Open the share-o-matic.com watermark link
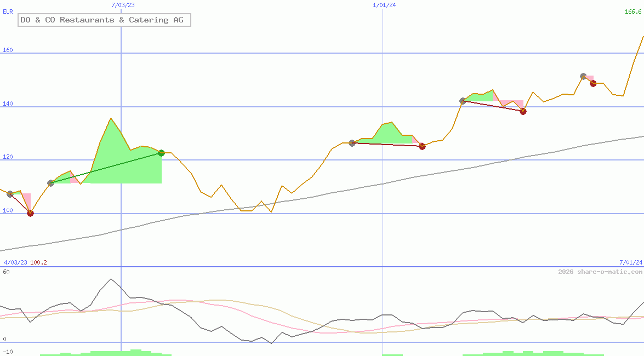The width and height of the screenshot is (644, 356). click(600, 272)
